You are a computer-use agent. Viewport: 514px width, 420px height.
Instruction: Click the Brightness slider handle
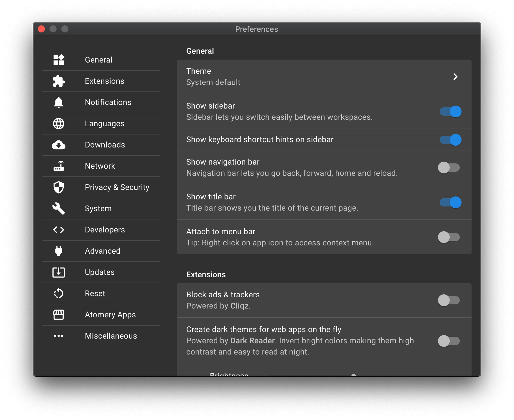pyautogui.click(x=354, y=375)
